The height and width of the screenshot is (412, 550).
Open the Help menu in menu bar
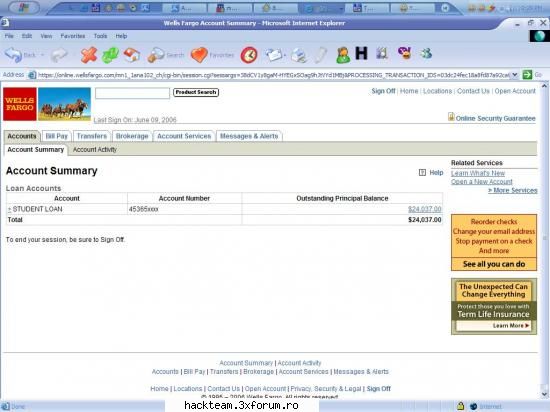(121, 36)
